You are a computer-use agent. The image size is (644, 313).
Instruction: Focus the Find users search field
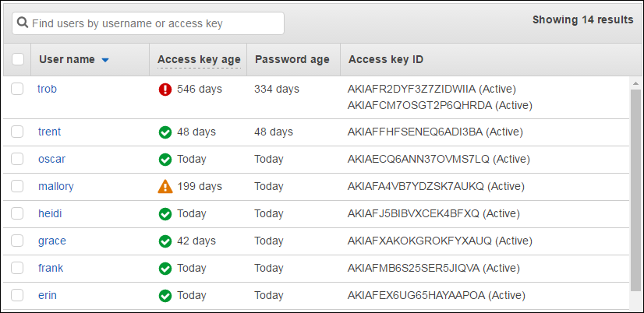tap(154, 23)
